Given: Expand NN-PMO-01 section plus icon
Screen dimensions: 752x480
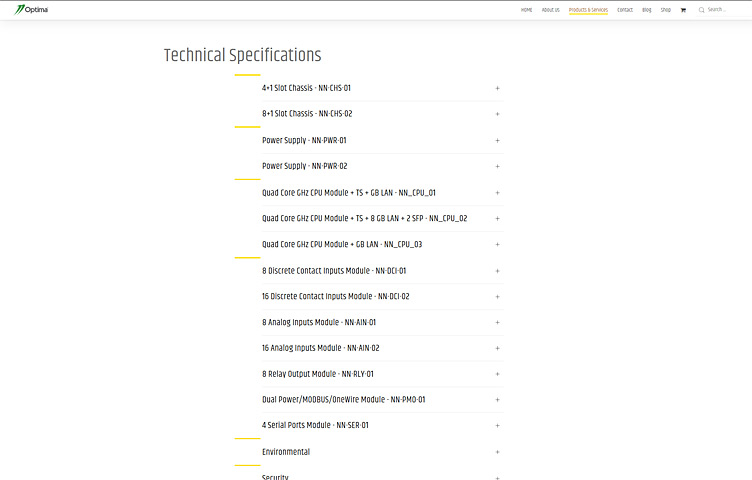Looking at the screenshot, I should pos(497,400).
